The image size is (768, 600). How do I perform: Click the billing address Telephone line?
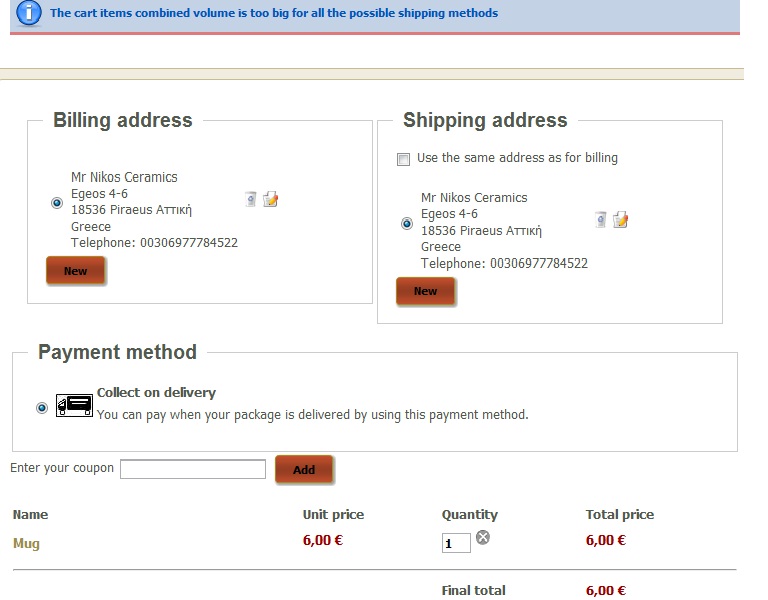click(x=154, y=242)
